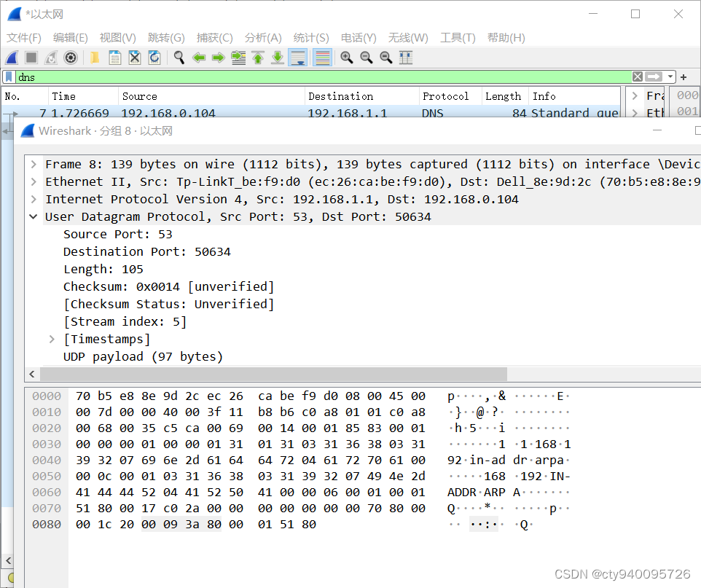
Task: Stop capturing packets with the square icon
Action: click(x=31, y=58)
